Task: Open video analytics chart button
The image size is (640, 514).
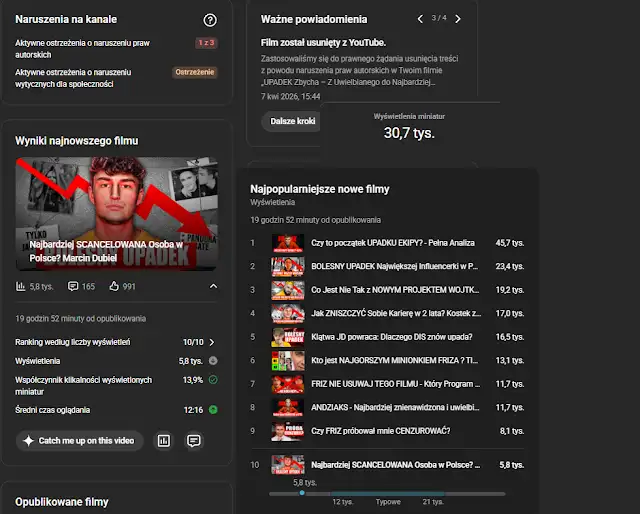Action: pyautogui.click(x=164, y=441)
